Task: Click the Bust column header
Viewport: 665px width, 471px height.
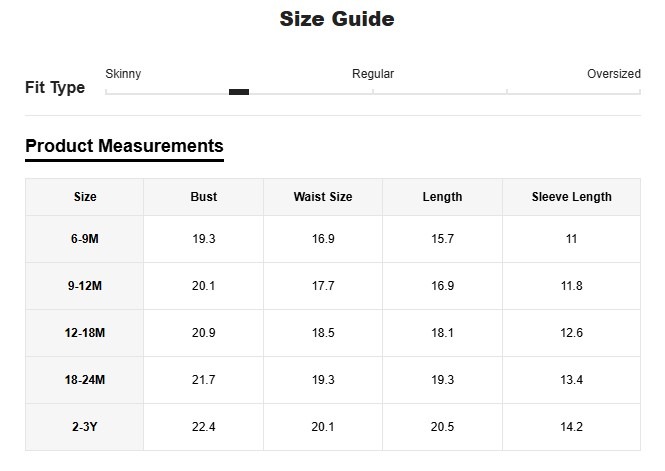Action: 203,197
